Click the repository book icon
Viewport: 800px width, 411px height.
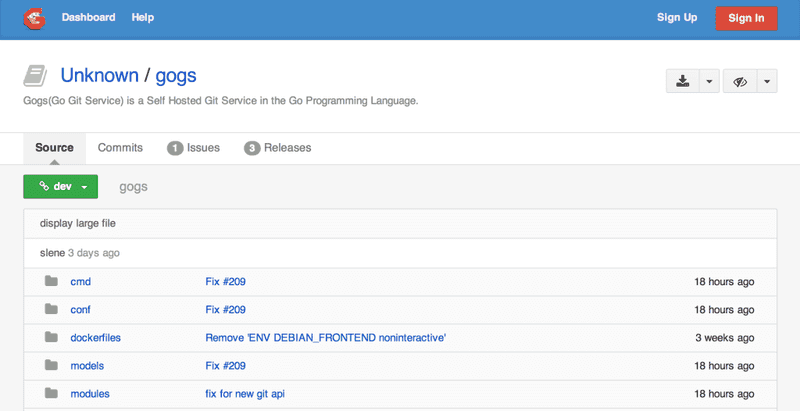[x=36, y=76]
